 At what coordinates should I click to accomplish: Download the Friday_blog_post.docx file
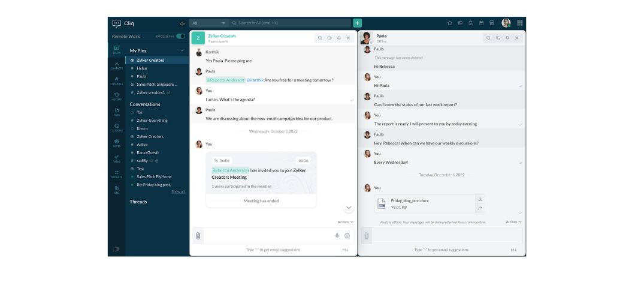(x=480, y=199)
